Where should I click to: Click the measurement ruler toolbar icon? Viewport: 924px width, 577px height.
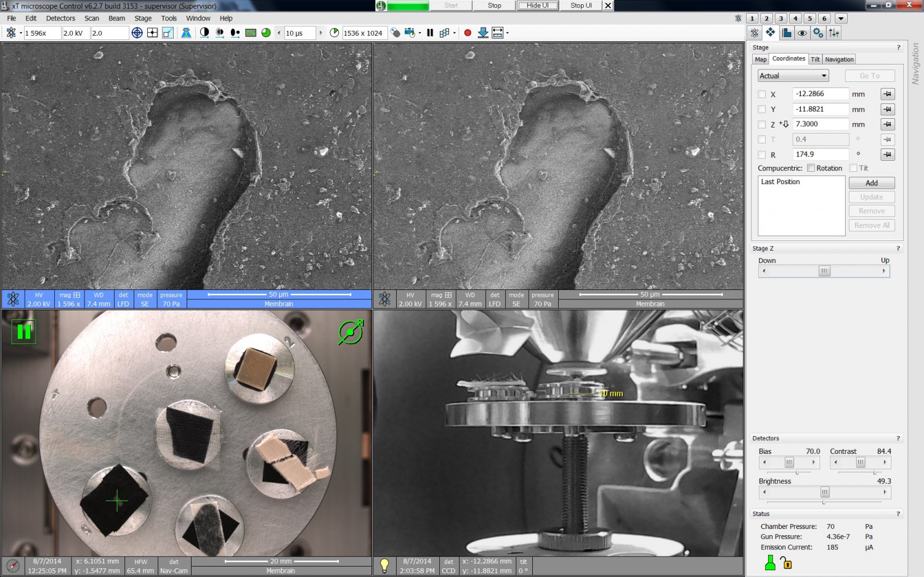click(x=498, y=33)
